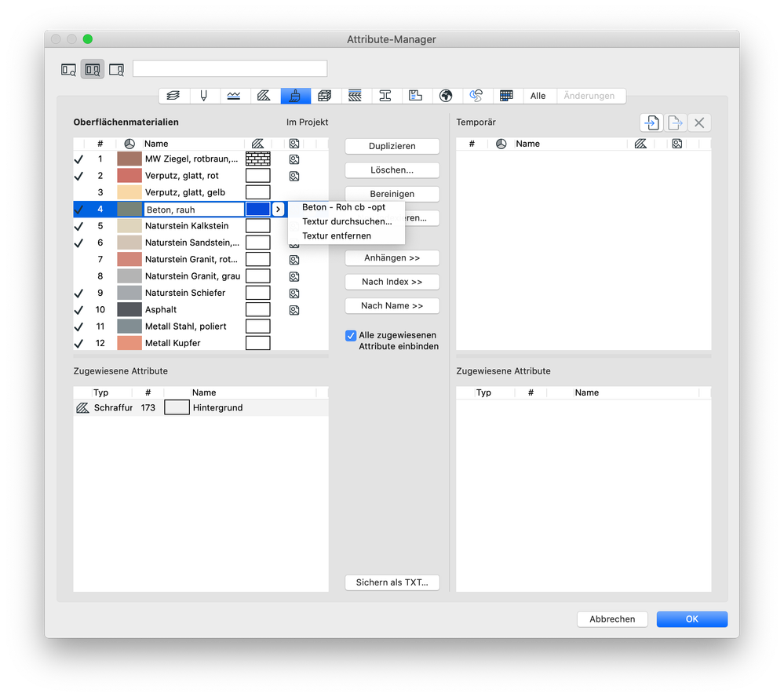Image resolution: width=784 pixels, height=697 pixels.
Task: Open the Building Materials tab
Action: (x=325, y=96)
